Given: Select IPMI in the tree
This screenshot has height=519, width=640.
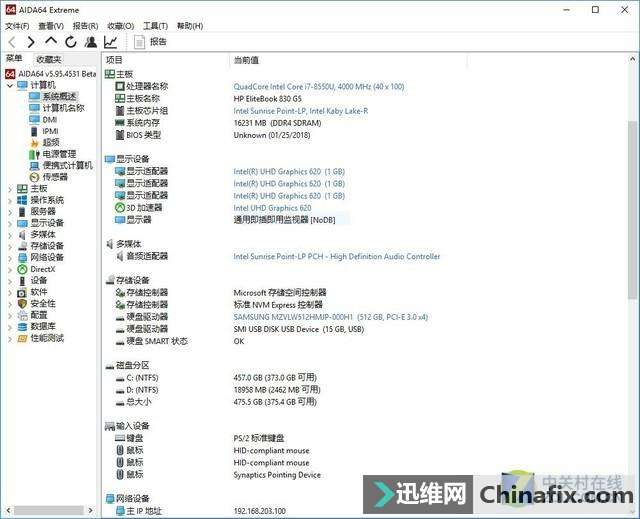Looking at the screenshot, I should coord(51,131).
